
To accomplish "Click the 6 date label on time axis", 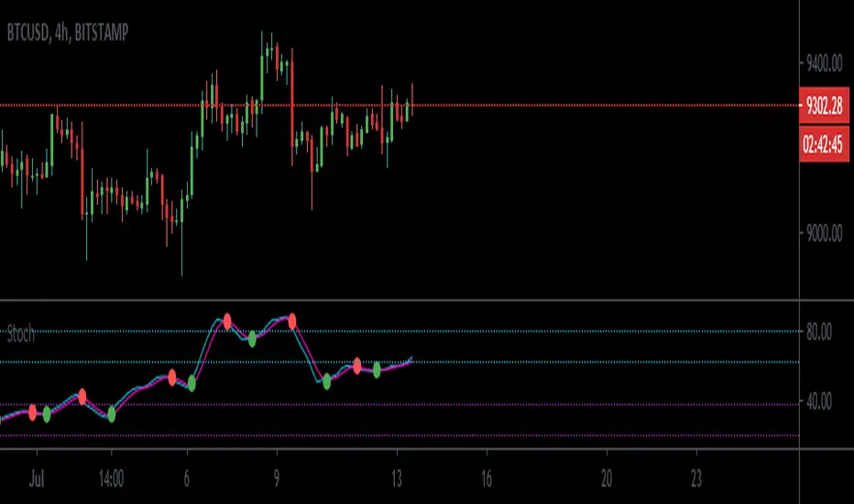I will pos(187,479).
